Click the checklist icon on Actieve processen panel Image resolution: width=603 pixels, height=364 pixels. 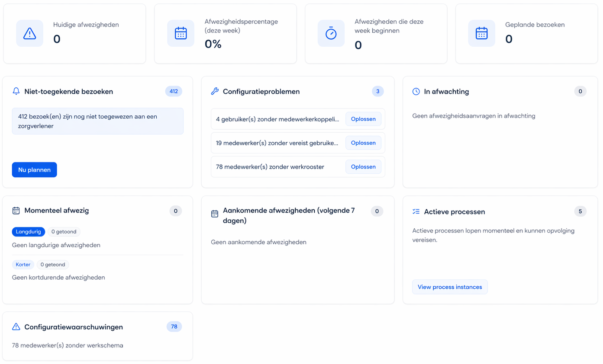[x=416, y=211]
